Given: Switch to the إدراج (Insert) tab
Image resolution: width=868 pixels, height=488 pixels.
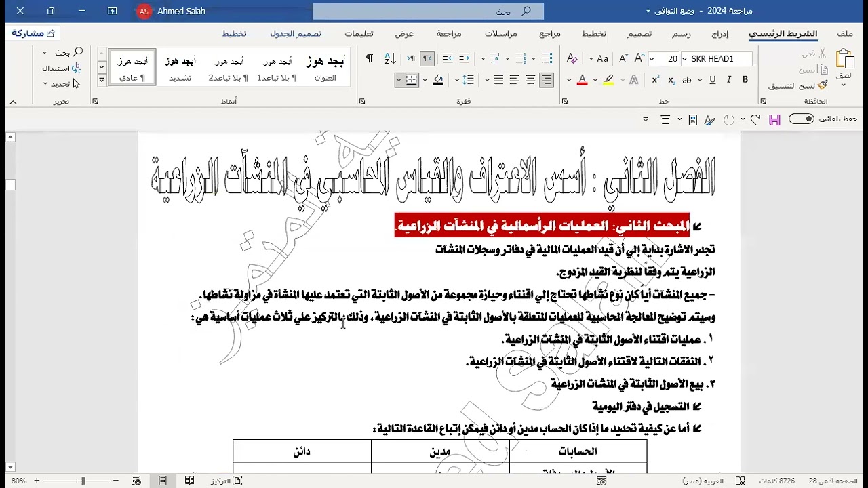Looking at the screenshot, I should [720, 34].
